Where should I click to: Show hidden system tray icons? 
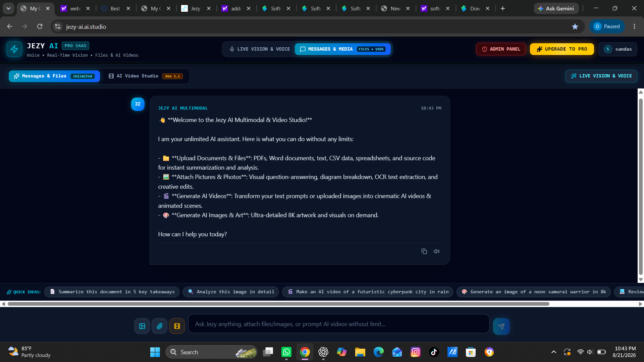click(x=554, y=352)
